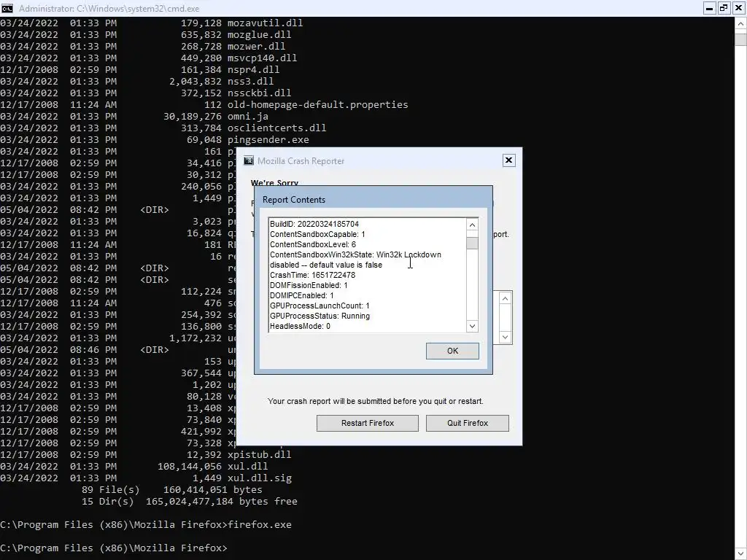Click the '89 File(s)' summary line

(172, 489)
